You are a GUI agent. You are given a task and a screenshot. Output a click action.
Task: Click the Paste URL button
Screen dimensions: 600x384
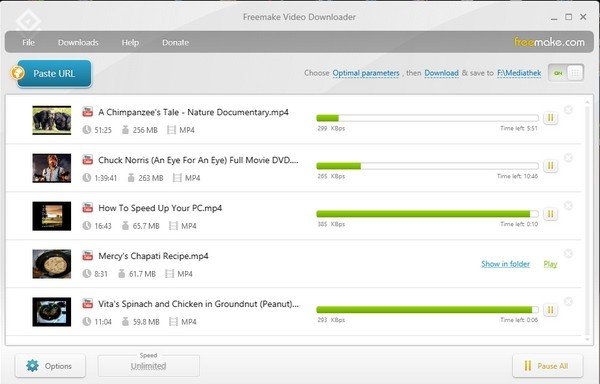pos(54,73)
